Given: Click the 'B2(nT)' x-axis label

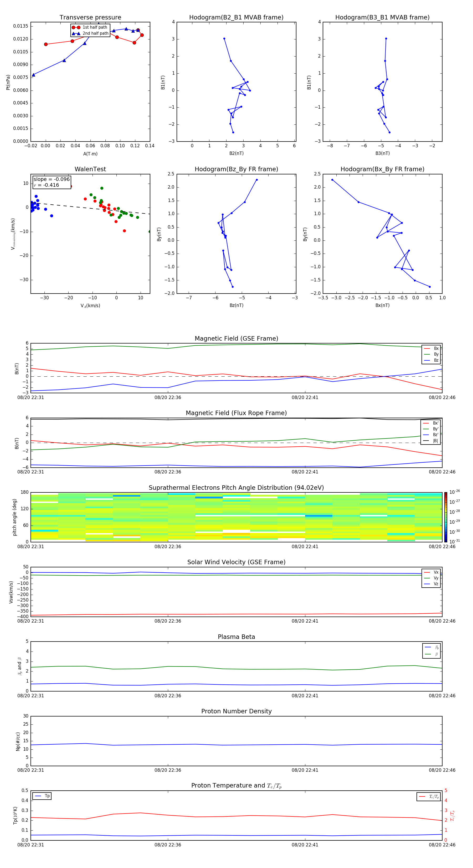Looking at the screenshot, I should pos(236,153).
